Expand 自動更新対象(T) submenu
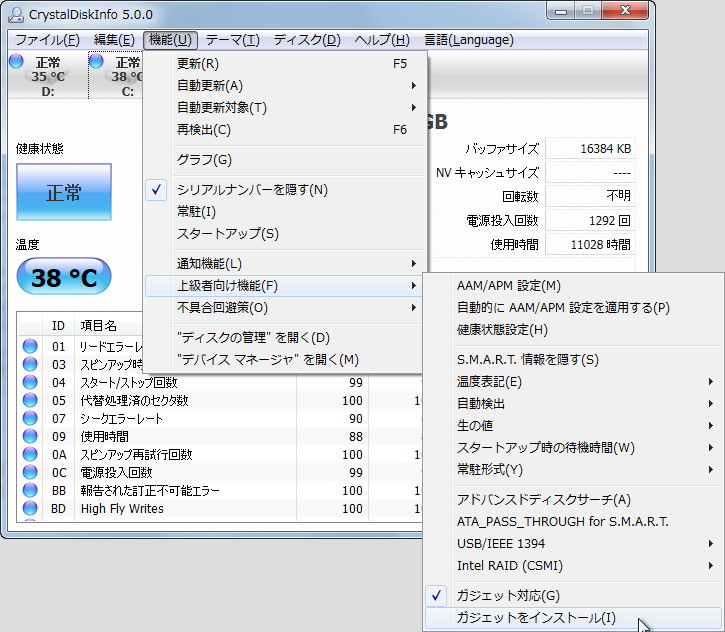The height and width of the screenshot is (632, 725). 284,108
